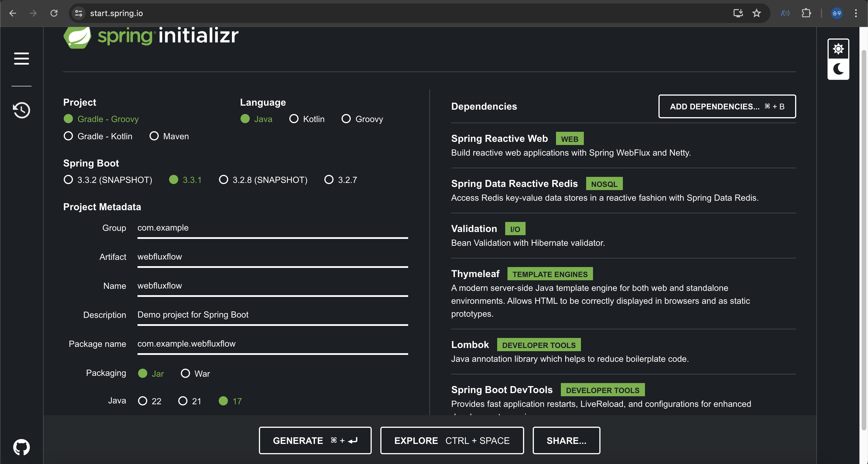Open Chrome three-dot menu
Viewport: 868px width, 464px height.
(856, 13)
